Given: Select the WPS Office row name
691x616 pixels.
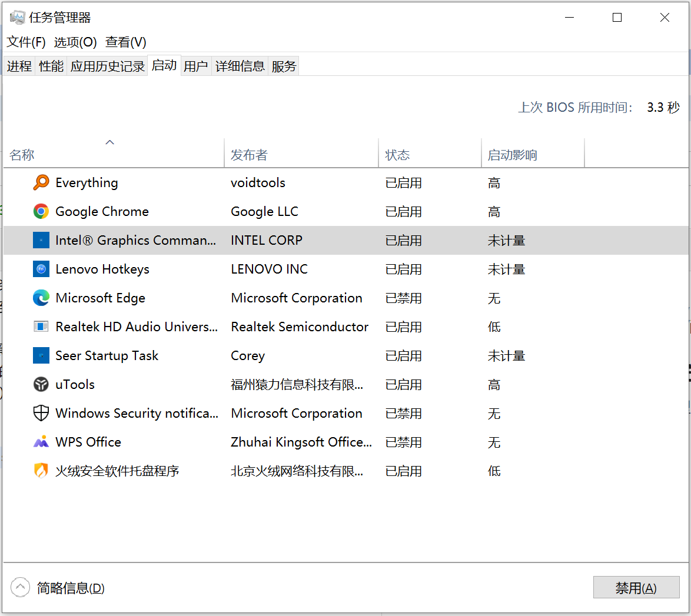Looking at the screenshot, I should (88, 441).
